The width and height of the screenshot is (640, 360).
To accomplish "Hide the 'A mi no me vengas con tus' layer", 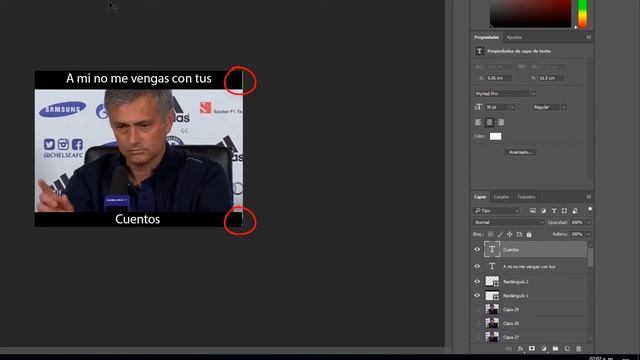I will point(477,267).
